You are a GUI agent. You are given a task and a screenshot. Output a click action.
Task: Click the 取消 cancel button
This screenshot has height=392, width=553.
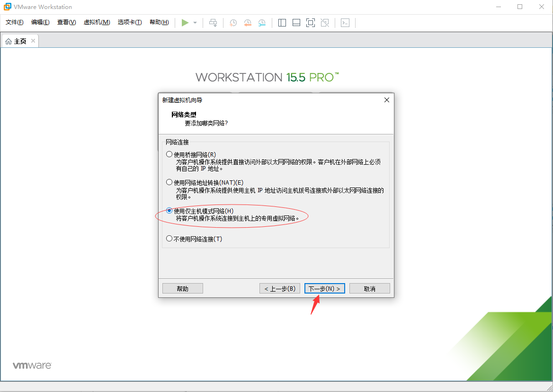pos(370,288)
